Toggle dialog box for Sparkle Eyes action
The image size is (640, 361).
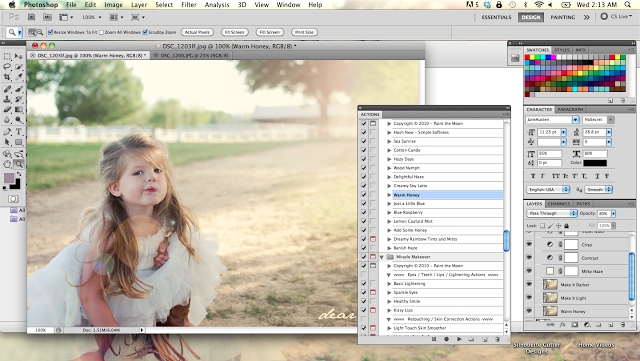pos(373,292)
